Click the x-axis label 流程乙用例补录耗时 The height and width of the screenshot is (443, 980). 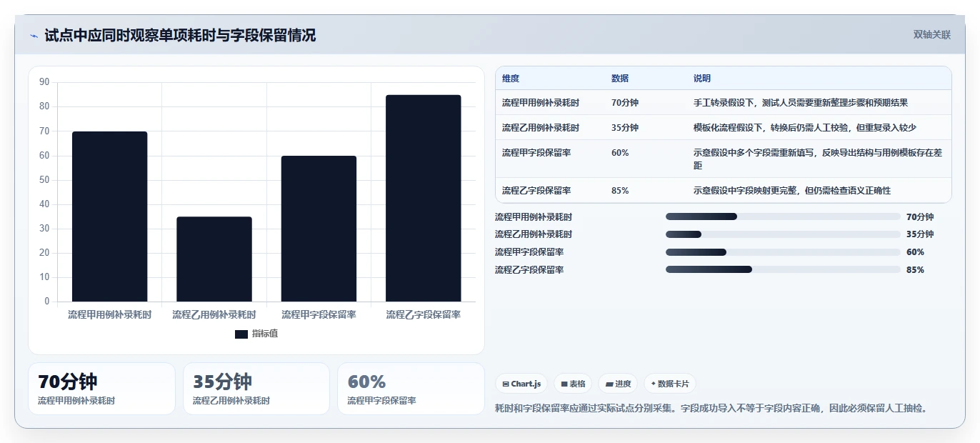[214, 314]
